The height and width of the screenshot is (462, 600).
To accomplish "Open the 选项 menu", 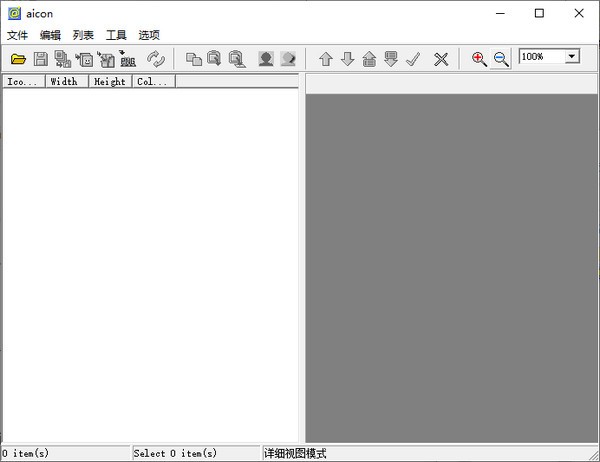I will [149, 35].
